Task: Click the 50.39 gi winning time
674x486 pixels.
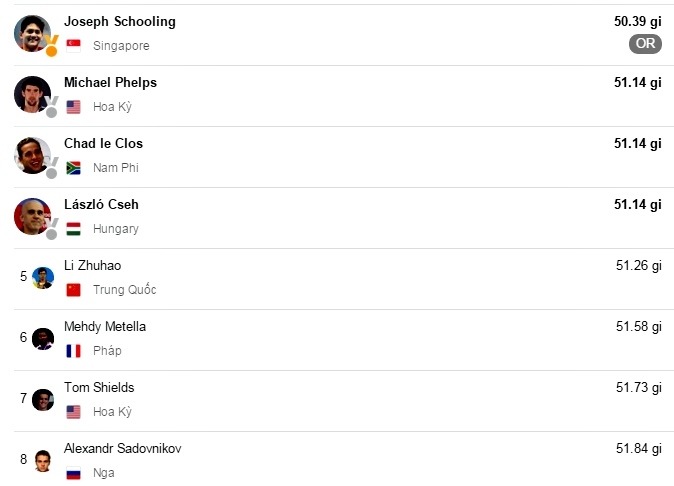Action: coord(637,21)
